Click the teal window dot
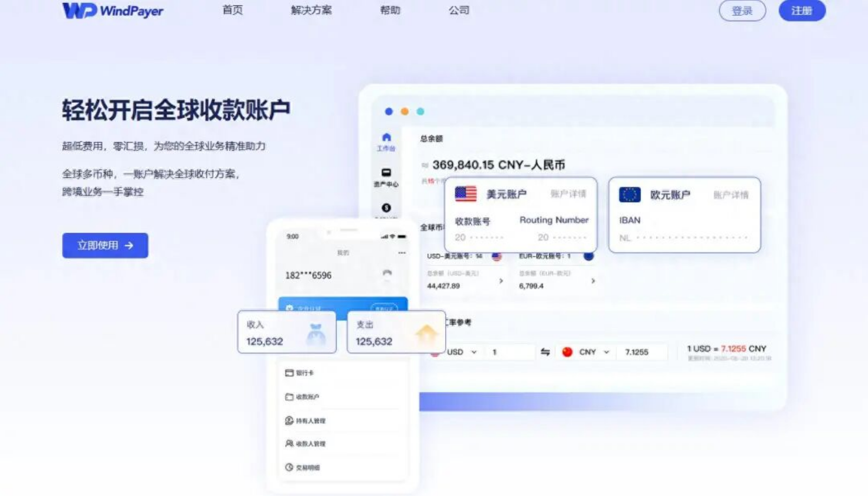This screenshot has height=496, width=868. tap(420, 111)
